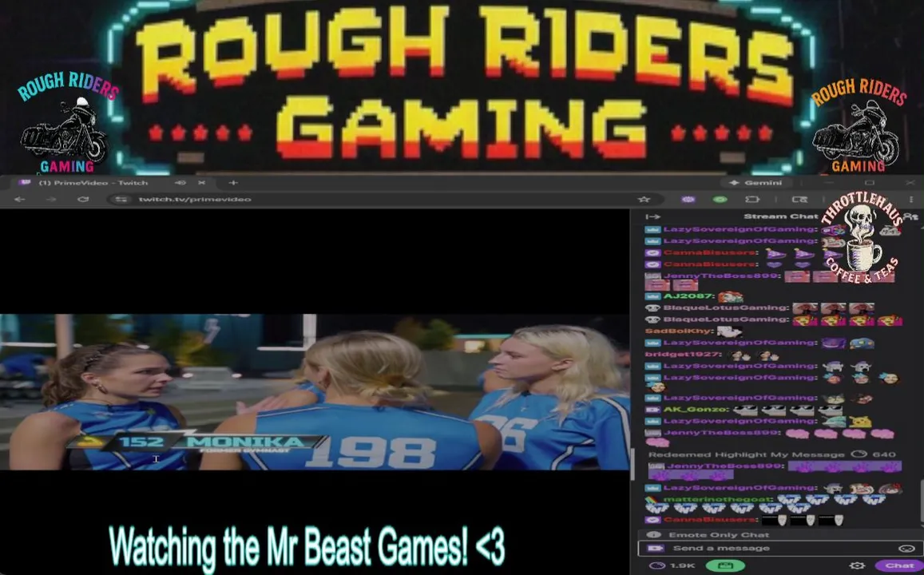Go back using the browser back arrow

(x=19, y=200)
